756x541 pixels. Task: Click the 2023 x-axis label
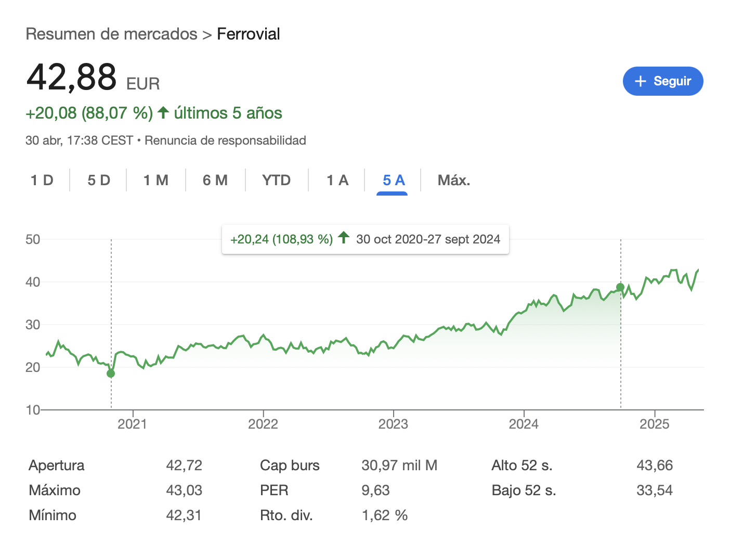tap(393, 424)
